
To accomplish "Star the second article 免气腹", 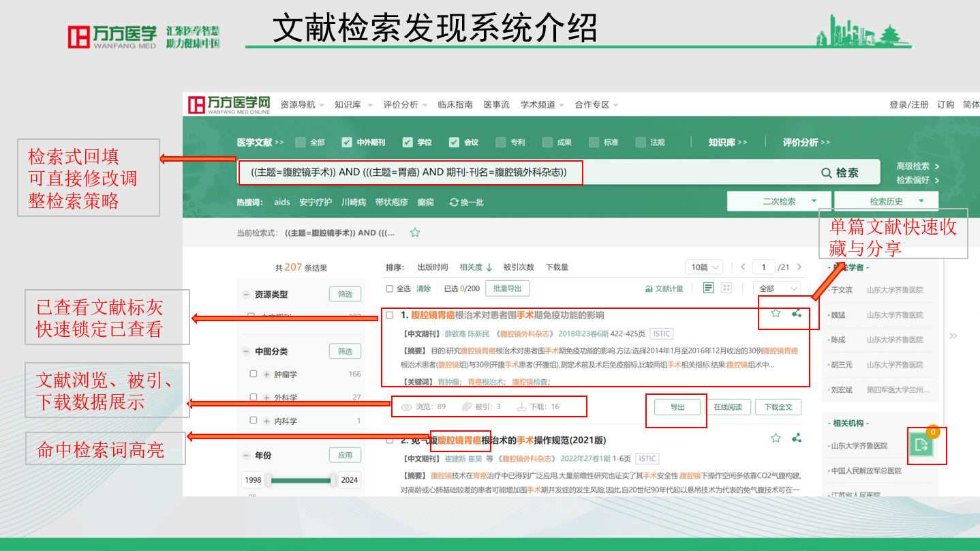I will [x=776, y=438].
